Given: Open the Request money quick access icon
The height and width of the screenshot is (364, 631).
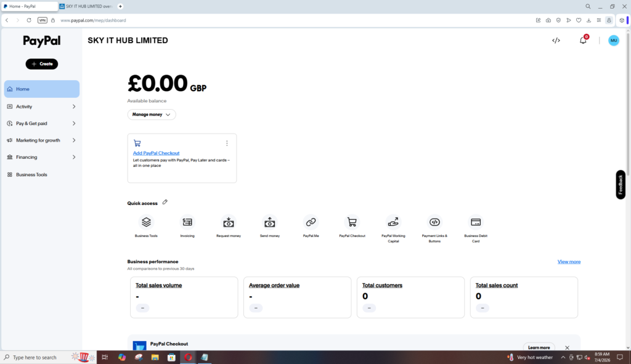Looking at the screenshot, I should pos(229,222).
